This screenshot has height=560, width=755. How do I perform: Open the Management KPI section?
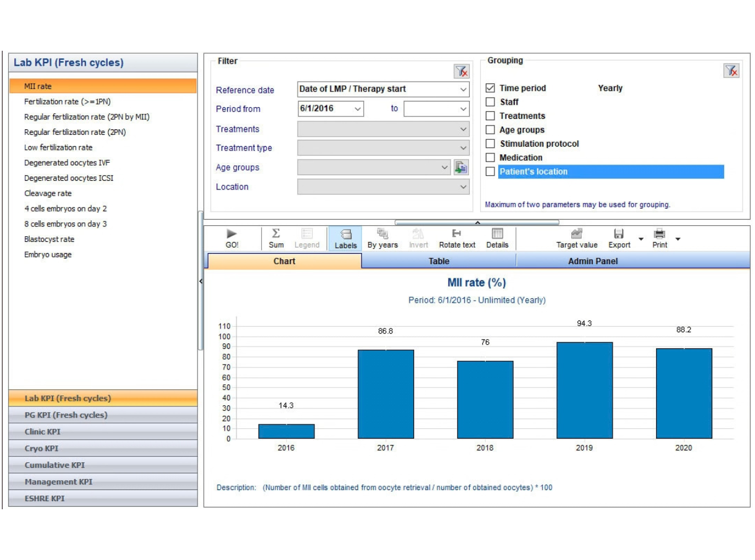coord(103,482)
